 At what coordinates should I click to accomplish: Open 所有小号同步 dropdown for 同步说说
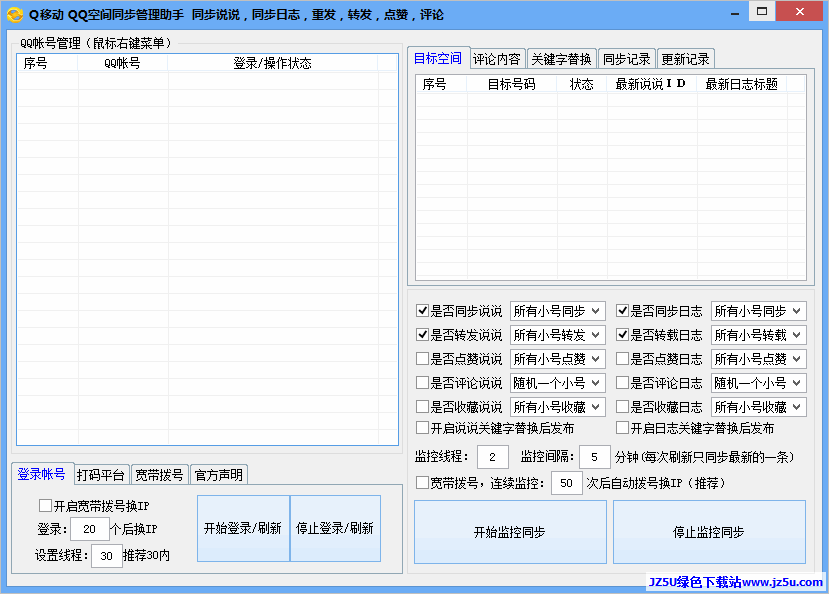(557, 311)
